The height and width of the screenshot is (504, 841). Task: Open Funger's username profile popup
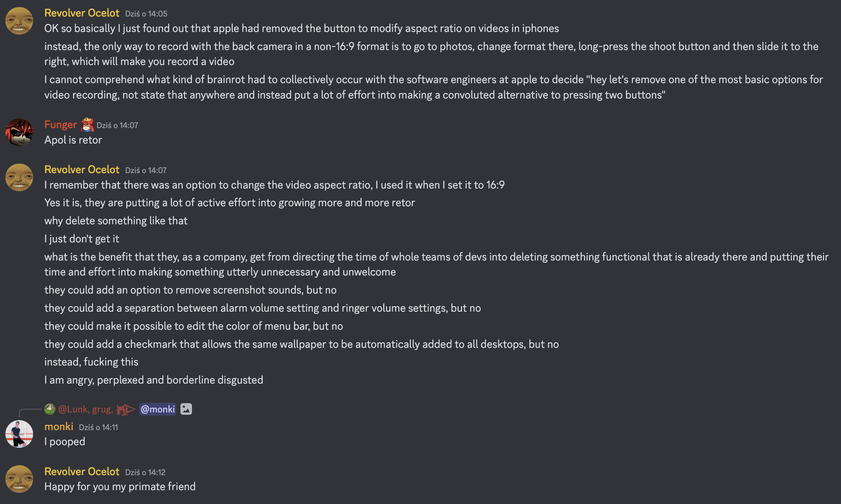(60, 125)
